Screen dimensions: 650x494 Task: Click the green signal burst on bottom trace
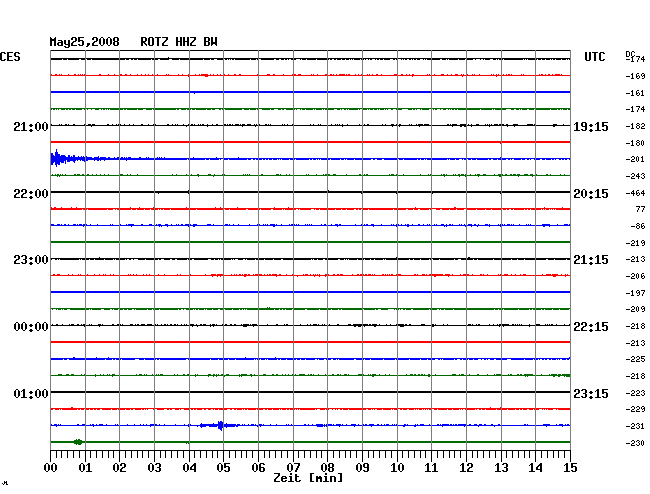click(78, 442)
